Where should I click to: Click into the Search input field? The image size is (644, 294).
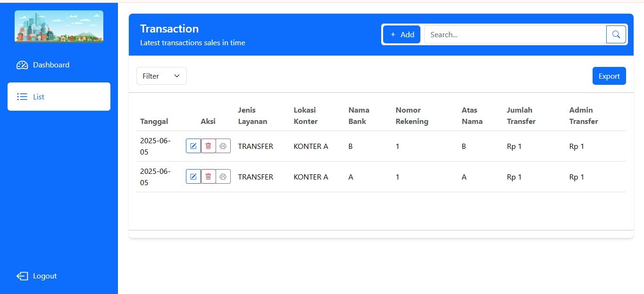514,34
